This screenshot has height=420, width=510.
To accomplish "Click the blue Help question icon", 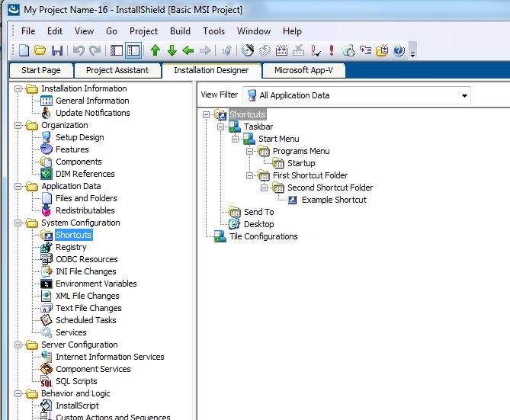I will tap(399, 51).
